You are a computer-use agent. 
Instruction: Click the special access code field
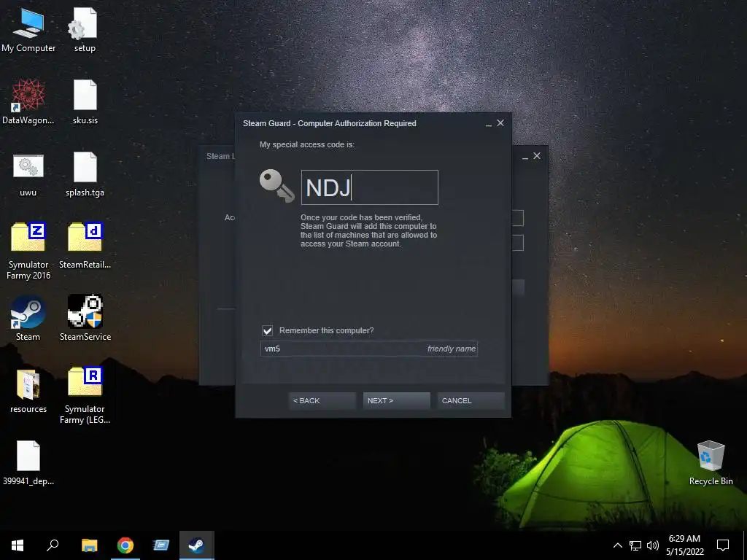click(x=370, y=187)
